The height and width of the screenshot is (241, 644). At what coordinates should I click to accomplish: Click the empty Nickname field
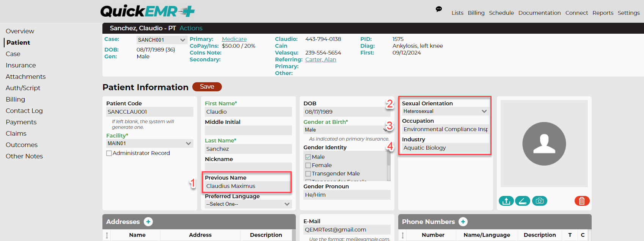click(x=248, y=167)
